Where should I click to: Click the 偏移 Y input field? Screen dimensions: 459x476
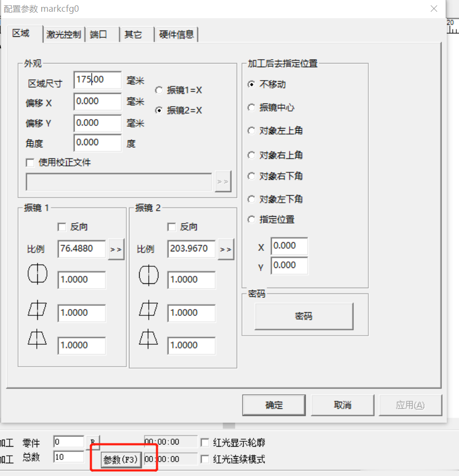[x=98, y=123]
